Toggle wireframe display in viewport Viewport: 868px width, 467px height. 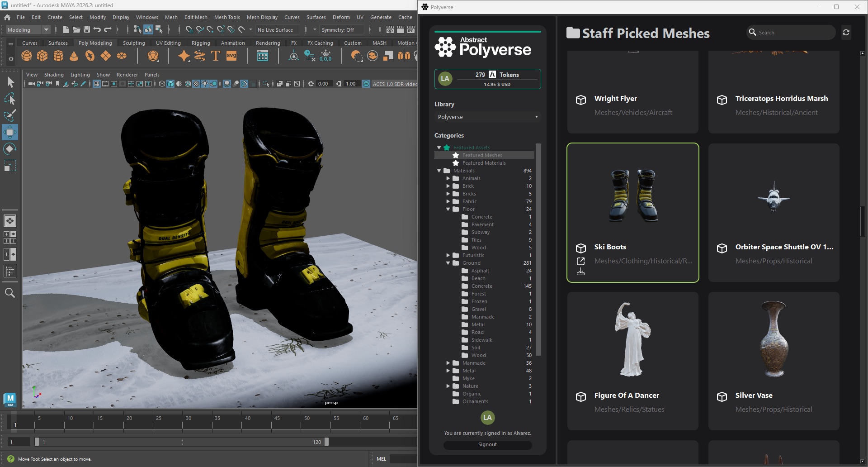[x=162, y=84]
